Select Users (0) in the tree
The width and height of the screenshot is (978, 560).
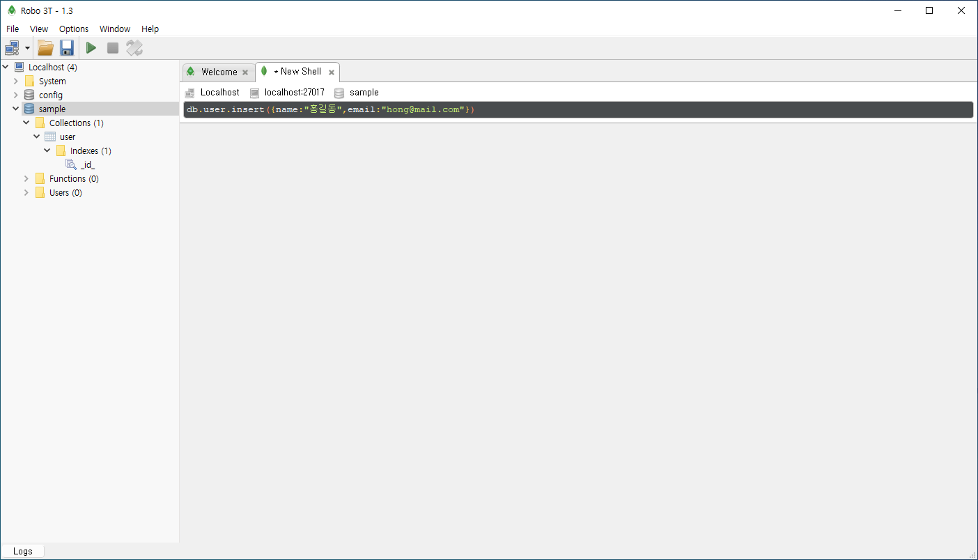click(x=65, y=192)
